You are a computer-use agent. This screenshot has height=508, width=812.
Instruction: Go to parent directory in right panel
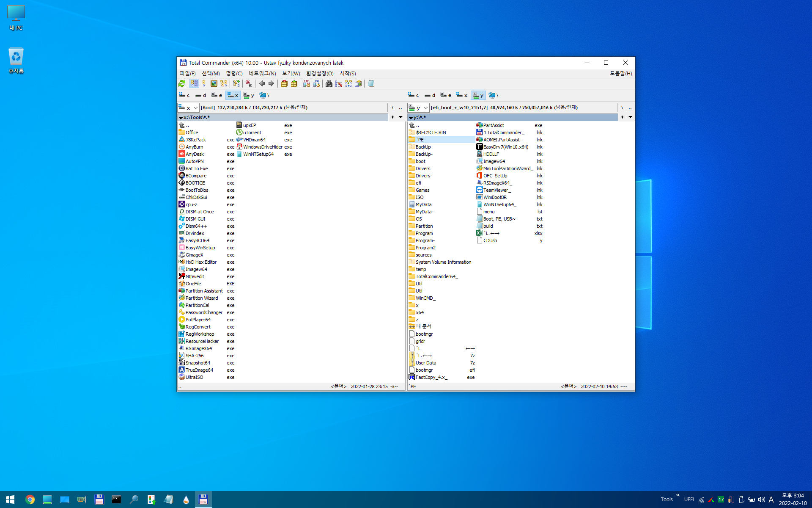[630, 108]
